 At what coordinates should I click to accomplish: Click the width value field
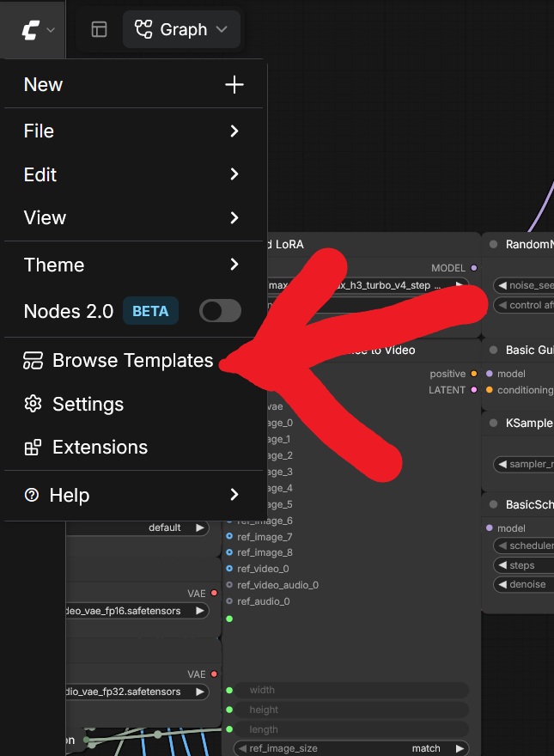(x=351, y=691)
